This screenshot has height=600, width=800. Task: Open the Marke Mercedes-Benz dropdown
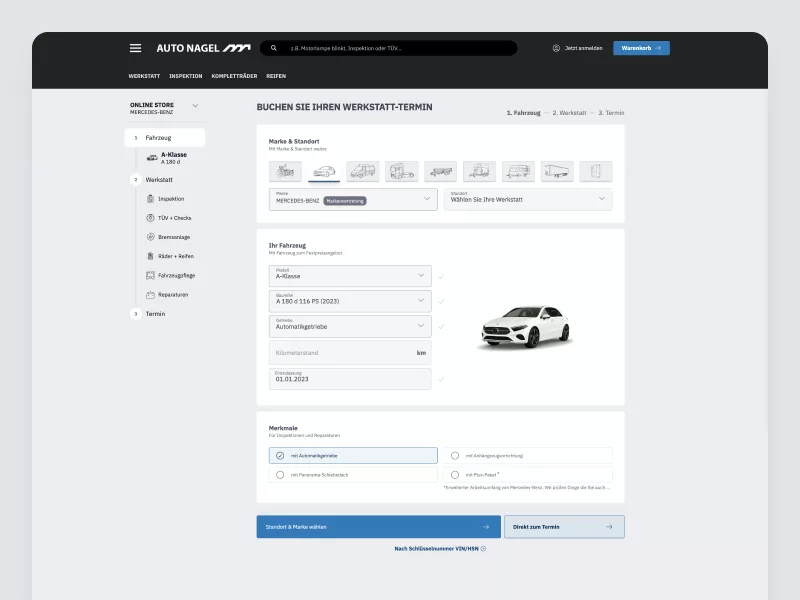point(353,199)
